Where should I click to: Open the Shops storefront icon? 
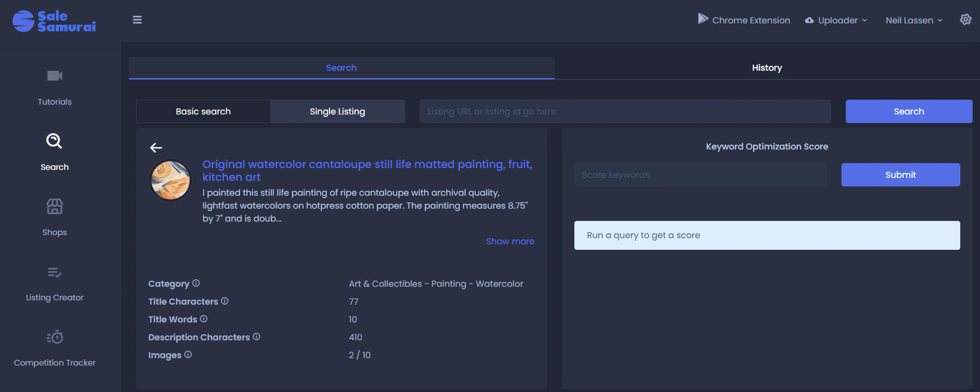tap(55, 206)
